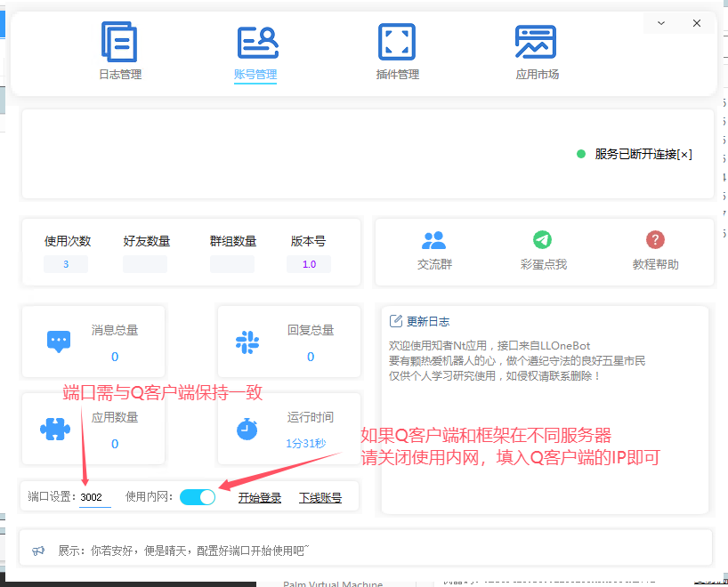Click the 回复总量 label
This screenshot has height=587, width=728.
pyautogui.click(x=311, y=330)
